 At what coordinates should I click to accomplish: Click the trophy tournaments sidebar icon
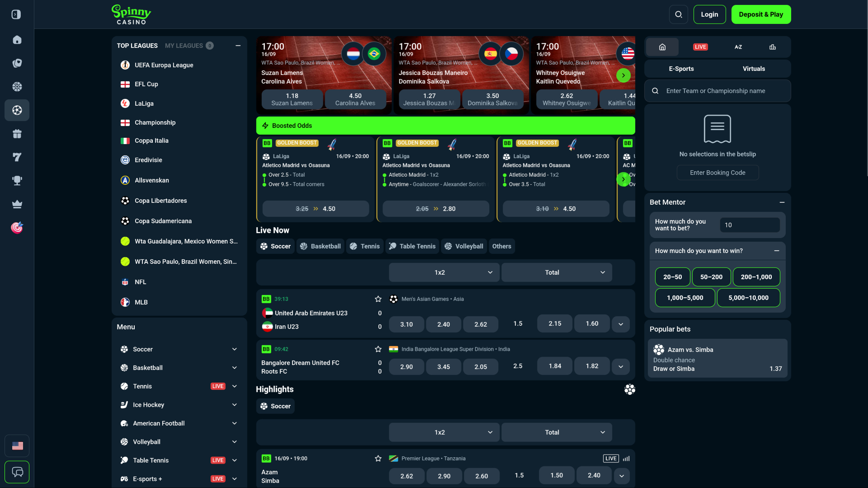17,181
